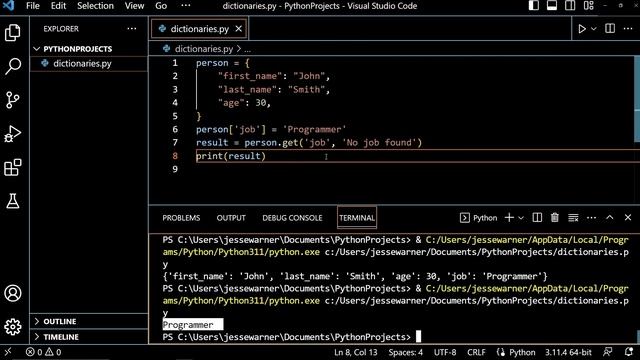Switch to the DEBUG CONSOLE panel tab
Viewport: 640px width, 360px height.
point(292,218)
